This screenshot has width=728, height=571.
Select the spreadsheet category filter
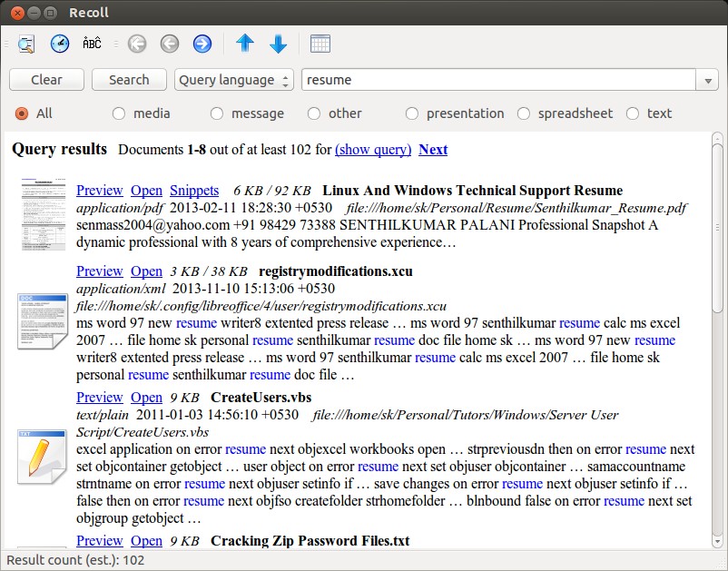click(524, 113)
